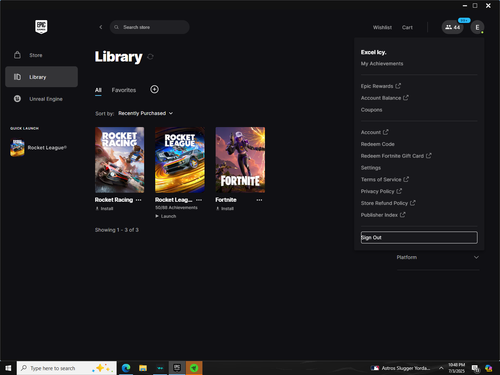Click the taskbar clock and date

[456, 368]
